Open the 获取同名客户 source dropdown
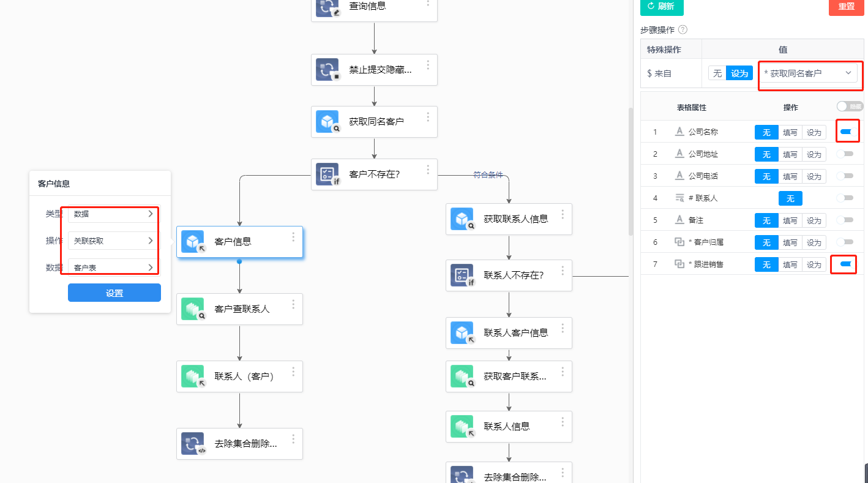This screenshot has height=483, width=868. pos(808,73)
